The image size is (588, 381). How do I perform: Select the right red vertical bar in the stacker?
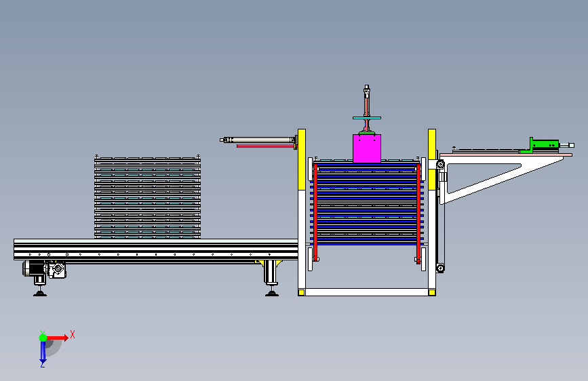(418, 213)
